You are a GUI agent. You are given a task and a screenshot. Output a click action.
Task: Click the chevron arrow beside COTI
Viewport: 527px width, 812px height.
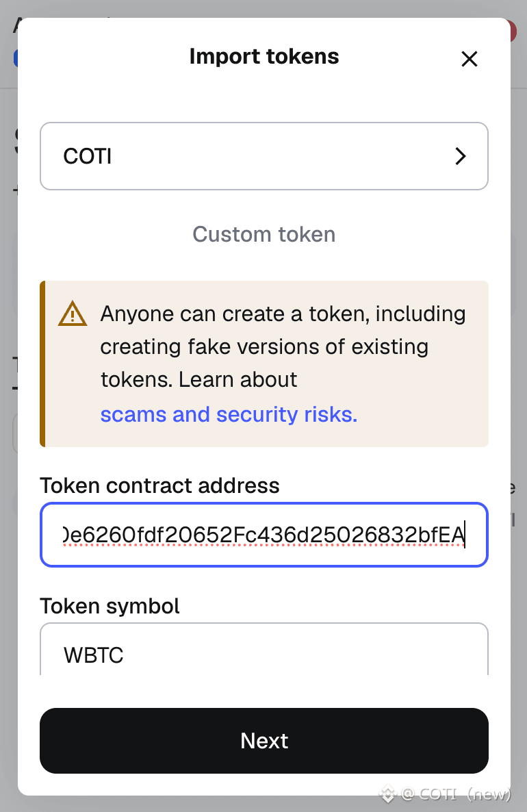(x=461, y=156)
